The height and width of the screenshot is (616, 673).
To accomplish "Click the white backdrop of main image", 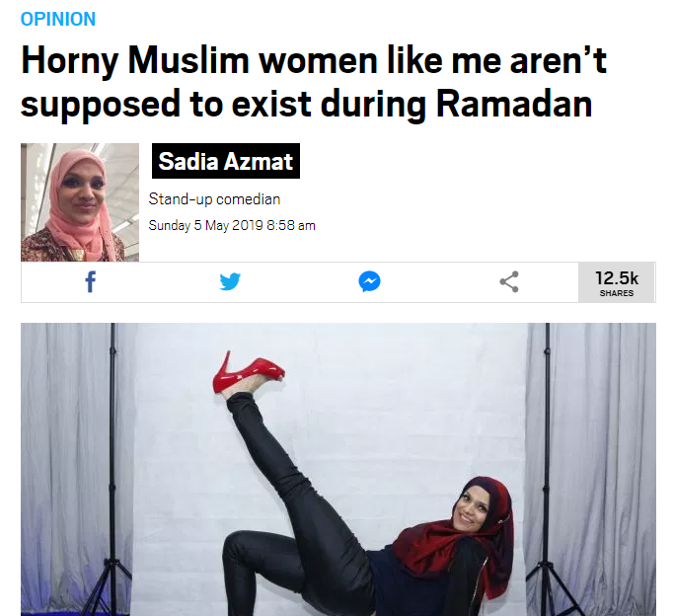I will (386, 408).
